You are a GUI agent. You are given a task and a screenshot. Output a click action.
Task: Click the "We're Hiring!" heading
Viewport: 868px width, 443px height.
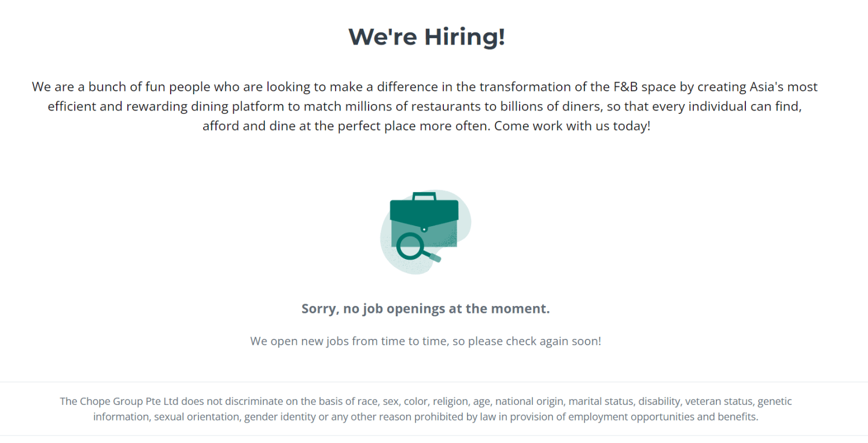click(426, 37)
